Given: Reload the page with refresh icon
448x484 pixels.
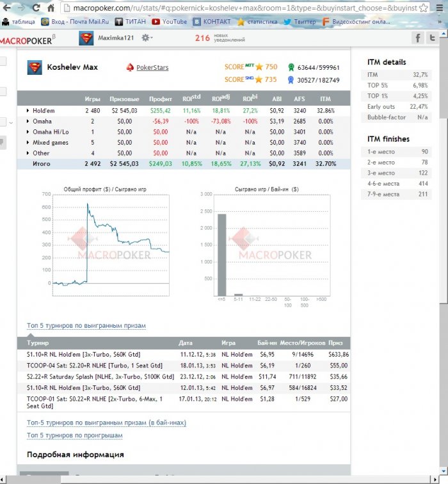Looking at the screenshot, I should [x=36, y=8].
